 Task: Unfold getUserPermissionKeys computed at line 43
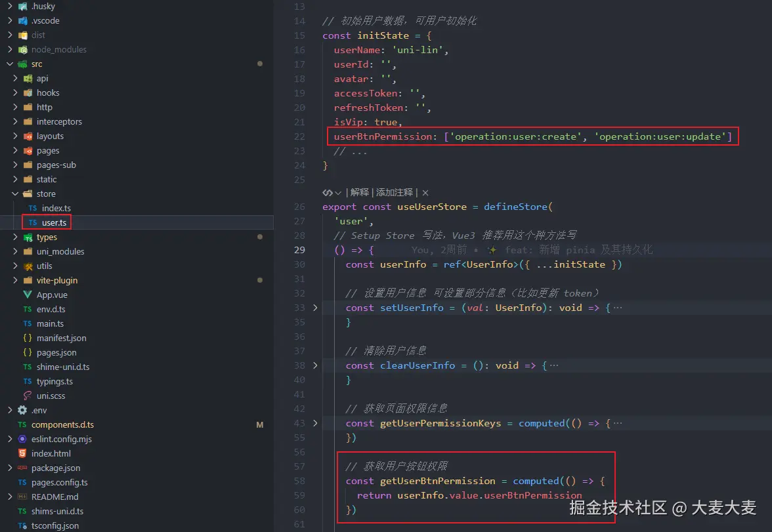tap(315, 422)
